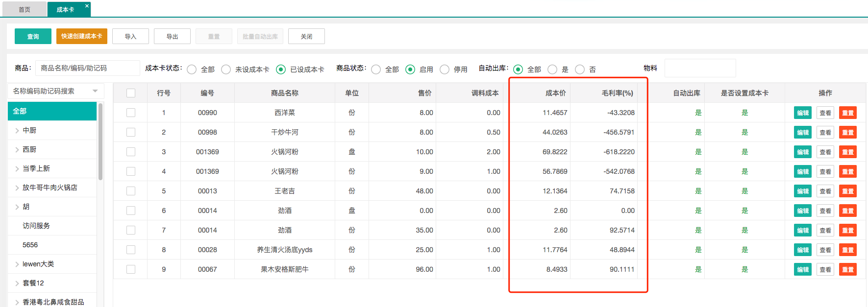Close the 成本卡 tab with its X icon

coord(87,6)
